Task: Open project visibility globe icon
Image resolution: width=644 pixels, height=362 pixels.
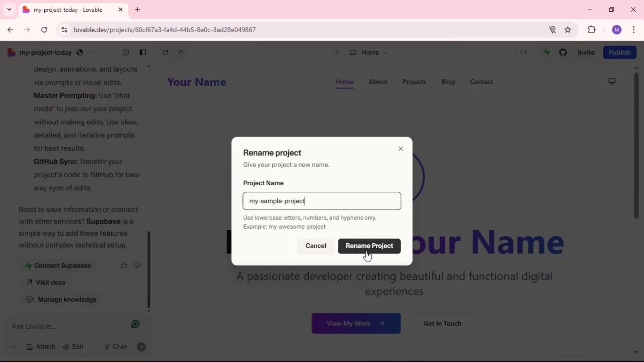Action: [79, 53]
